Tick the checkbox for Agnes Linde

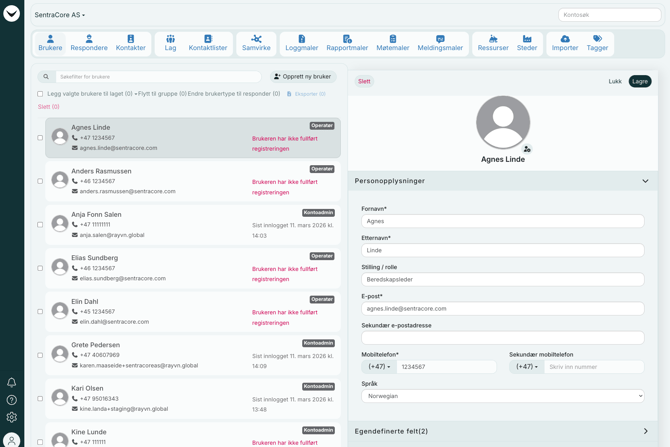[40, 138]
